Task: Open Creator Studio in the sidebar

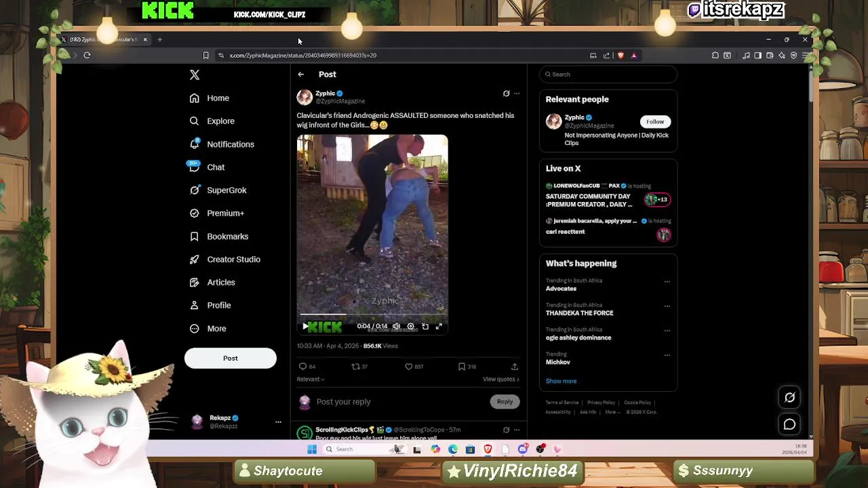Action: (x=225, y=260)
